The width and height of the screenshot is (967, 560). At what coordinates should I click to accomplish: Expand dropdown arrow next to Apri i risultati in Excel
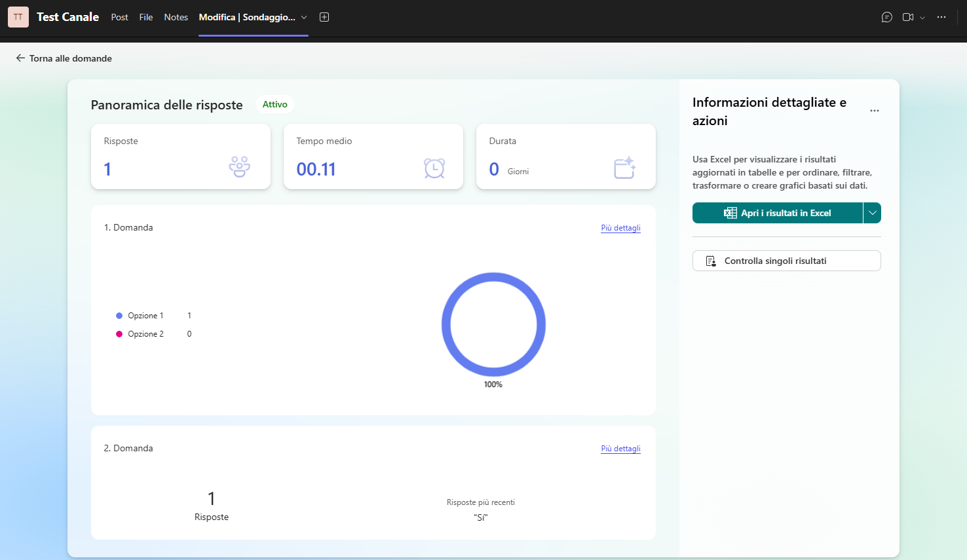pos(872,213)
